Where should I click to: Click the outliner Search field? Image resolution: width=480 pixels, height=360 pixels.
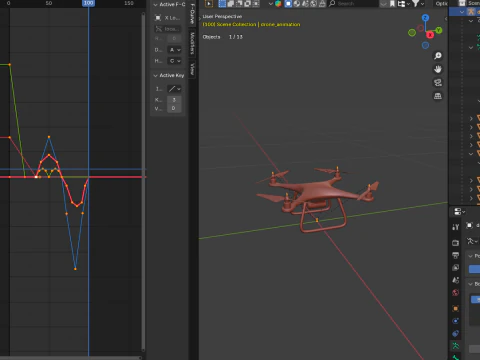353,4
